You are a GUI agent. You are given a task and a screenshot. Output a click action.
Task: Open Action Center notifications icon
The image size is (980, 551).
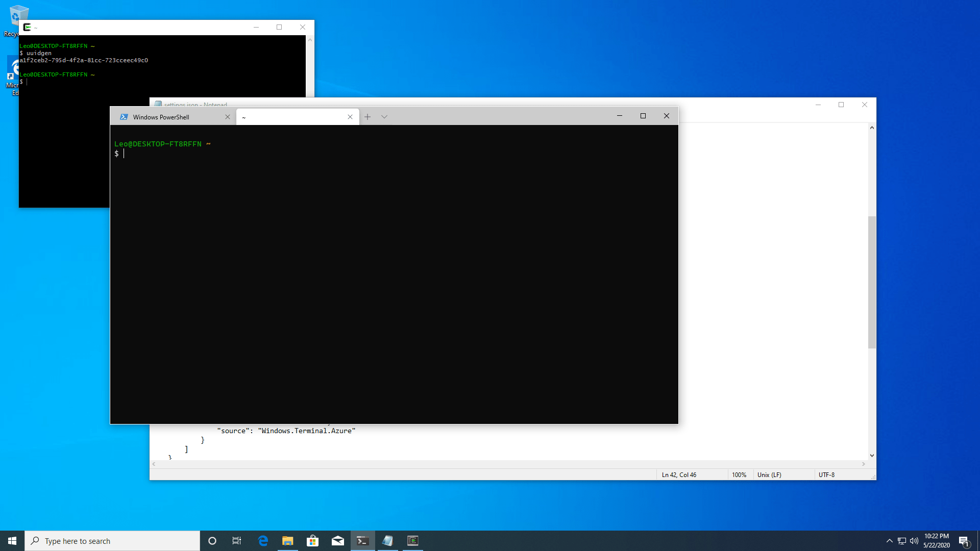pyautogui.click(x=965, y=540)
